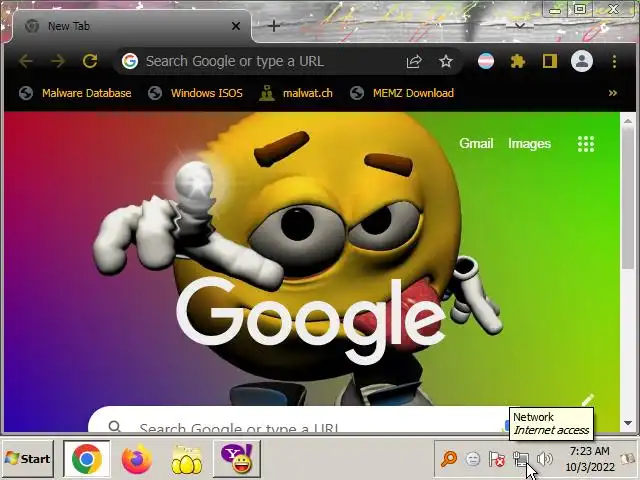The image size is (640, 480).
Task: Open the Images link
Action: click(529, 143)
